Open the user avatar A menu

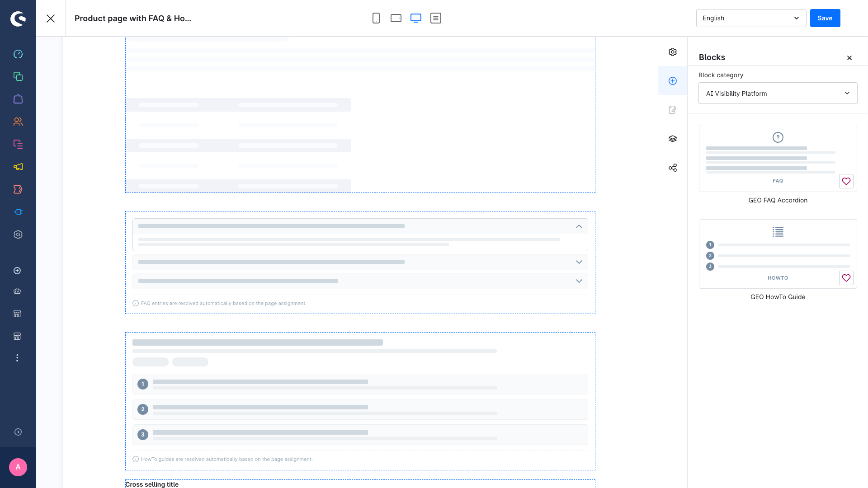18,467
